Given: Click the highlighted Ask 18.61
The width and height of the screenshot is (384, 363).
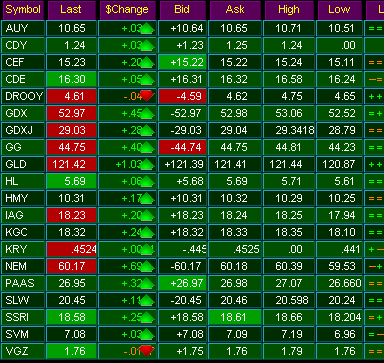Looking at the screenshot, I should 235,317.
